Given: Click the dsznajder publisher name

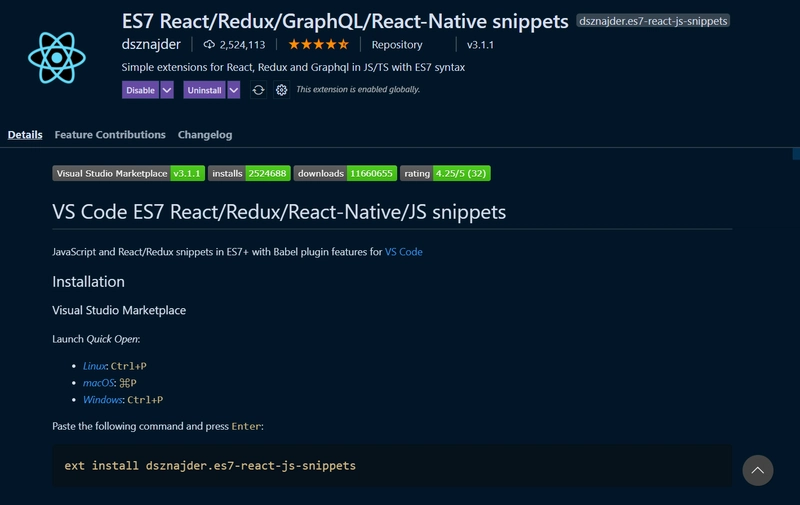Looking at the screenshot, I should (x=151, y=44).
